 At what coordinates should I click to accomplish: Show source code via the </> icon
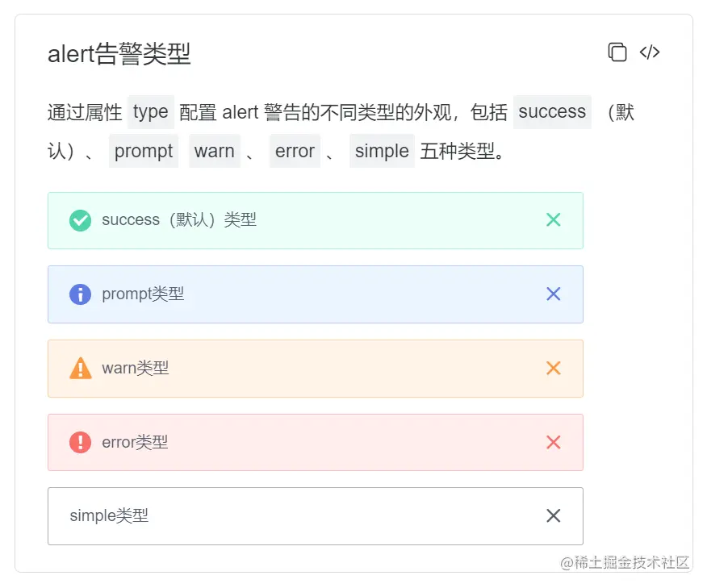pyautogui.click(x=649, y=52)
